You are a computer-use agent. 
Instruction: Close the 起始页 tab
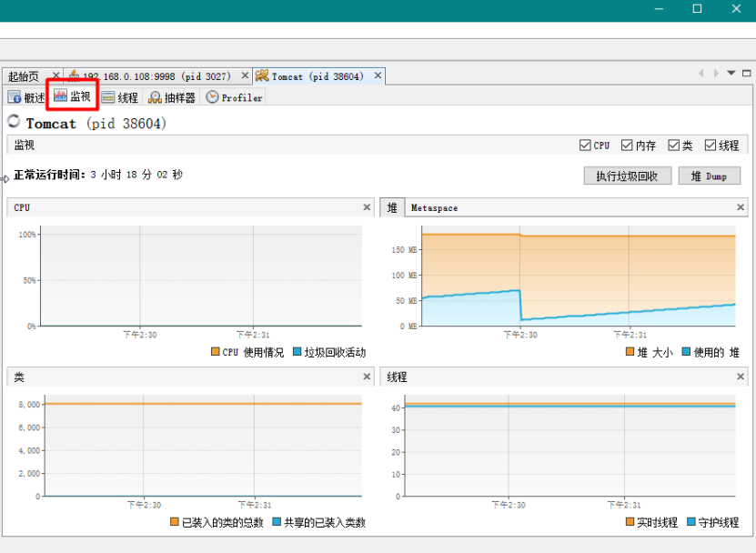point(55,75)
